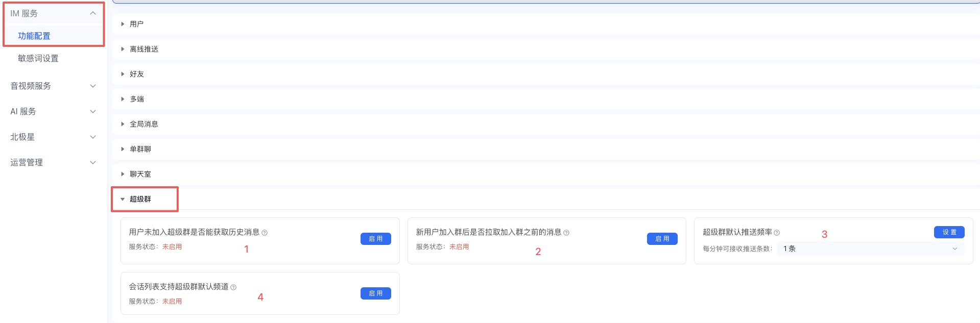Click help icon beside 用户未加入超级群是否能获取历史消息
The image size is (980, 323).
[x=265, y=233]
